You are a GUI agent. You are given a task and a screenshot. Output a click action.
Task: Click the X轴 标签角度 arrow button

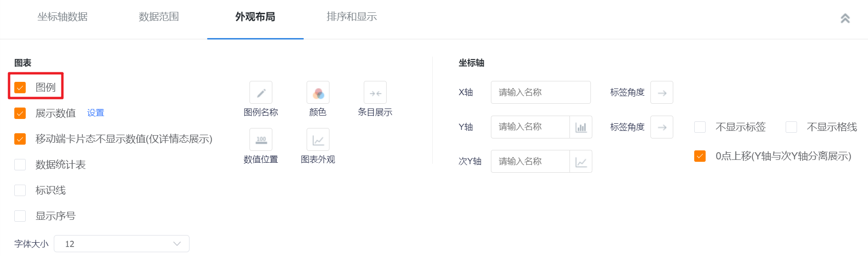[662, 92]
